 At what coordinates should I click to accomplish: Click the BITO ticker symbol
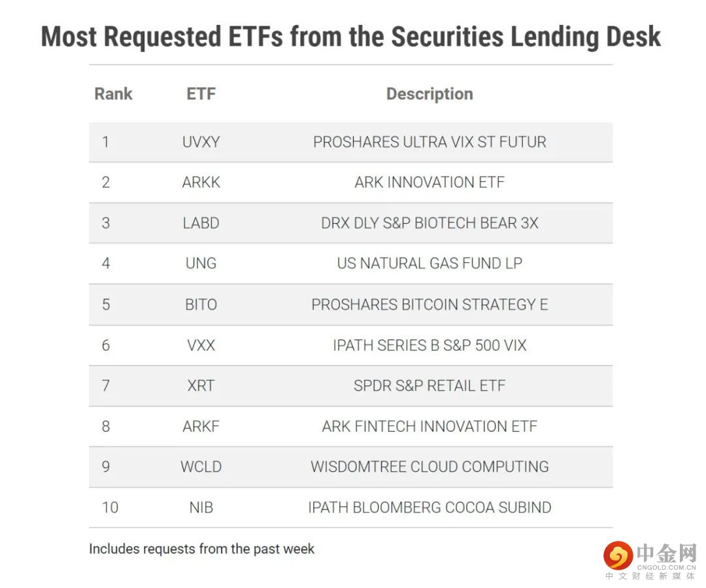pyautogui.click(x=201, y=304)
